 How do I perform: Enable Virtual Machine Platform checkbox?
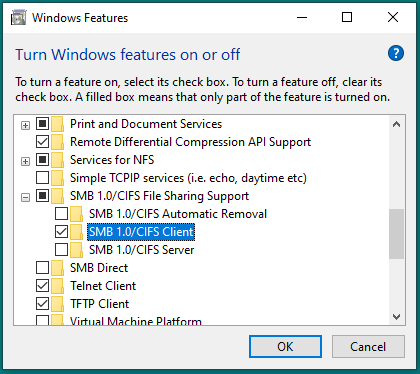(x=42, y=320)
